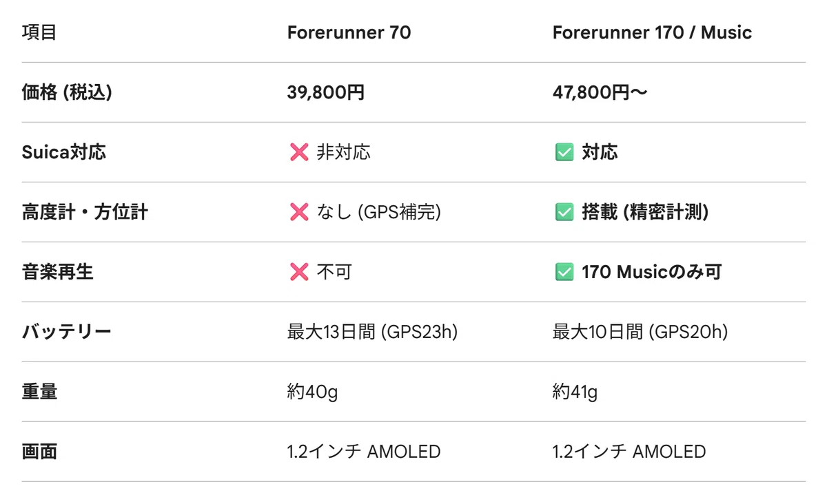Click the green checkmark beside 対応
The width and height of the screenshot is (827, 504).
564,152
